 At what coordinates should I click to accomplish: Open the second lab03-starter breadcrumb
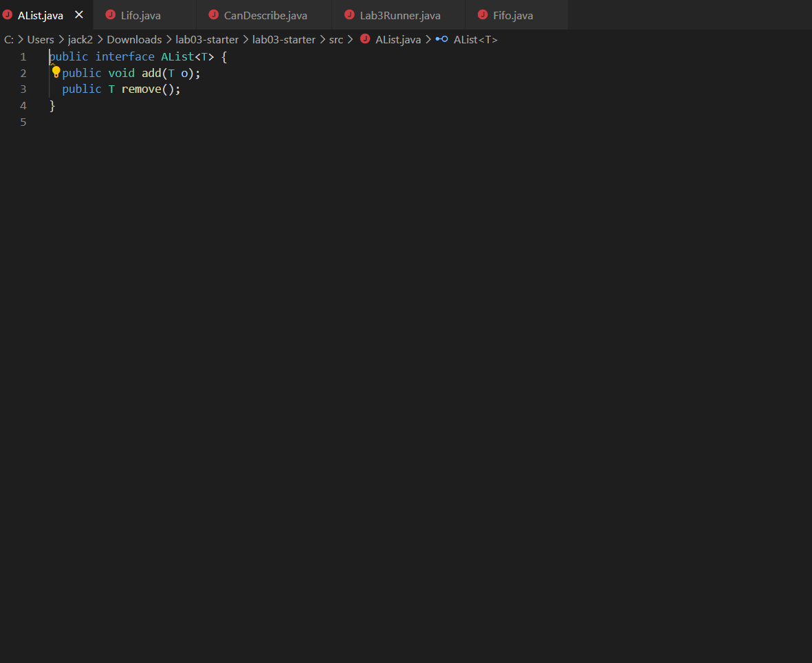284,39
